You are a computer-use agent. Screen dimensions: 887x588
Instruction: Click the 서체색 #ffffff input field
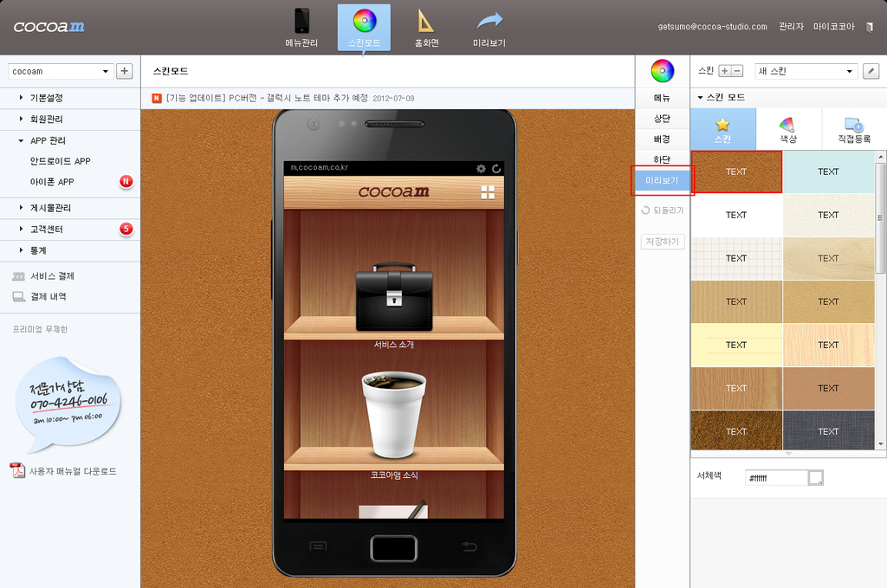(x=776, y=478)
